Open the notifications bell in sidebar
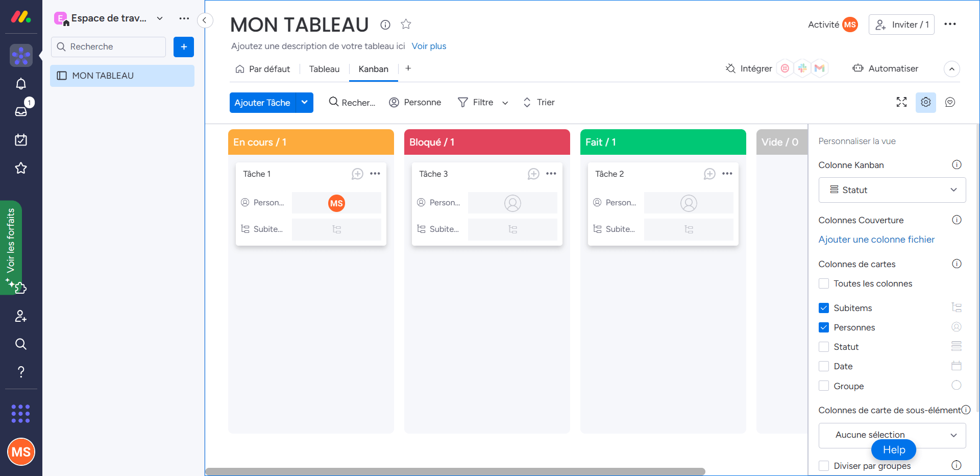 point(21,84)
